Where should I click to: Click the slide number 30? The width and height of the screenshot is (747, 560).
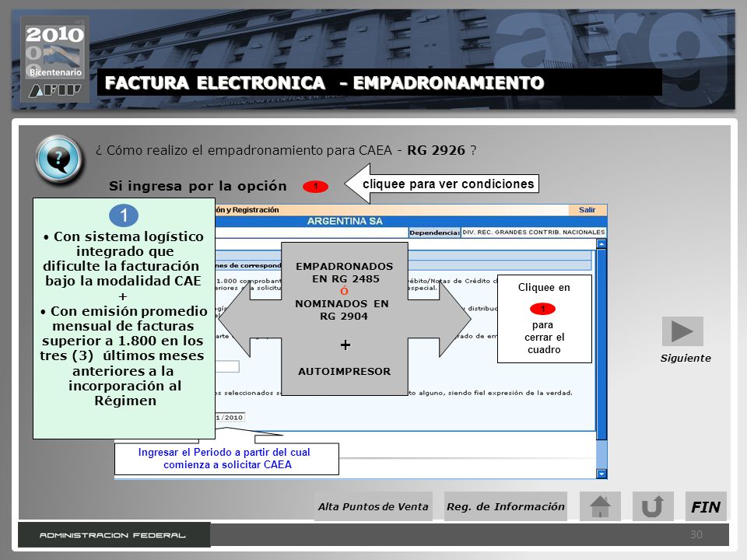coord(696,534)
